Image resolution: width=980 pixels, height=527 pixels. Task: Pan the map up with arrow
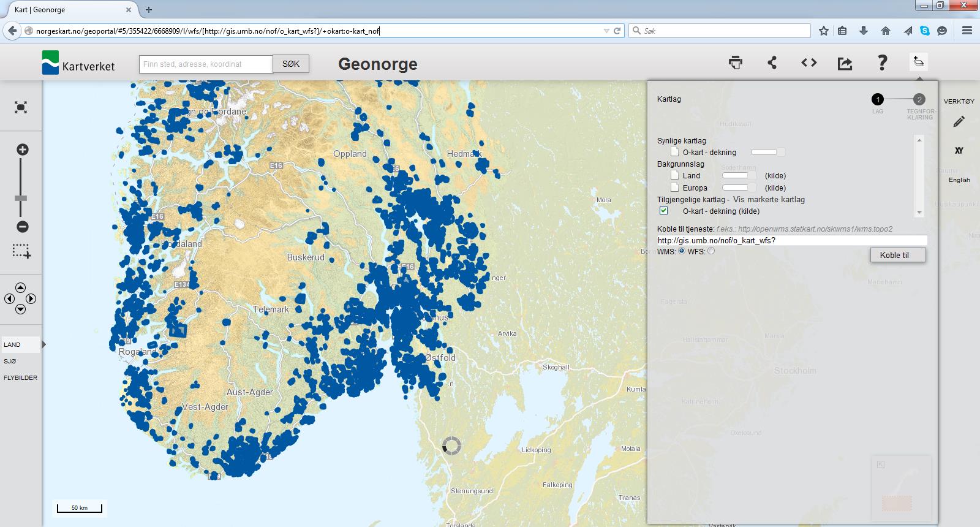tap(20, 287)
